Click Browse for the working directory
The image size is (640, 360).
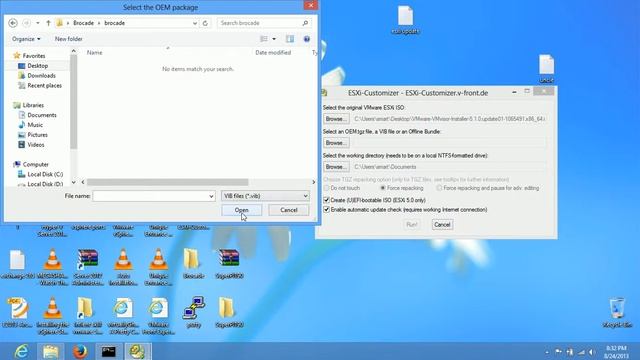336,167
